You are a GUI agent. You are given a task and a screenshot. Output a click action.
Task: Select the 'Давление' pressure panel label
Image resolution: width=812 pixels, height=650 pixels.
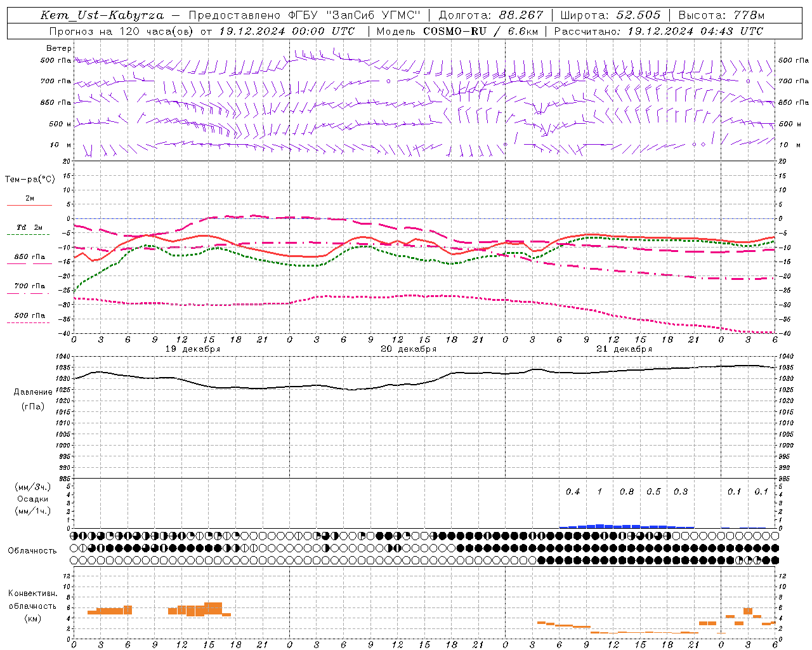pyautogui.click(x=33, y=392)
